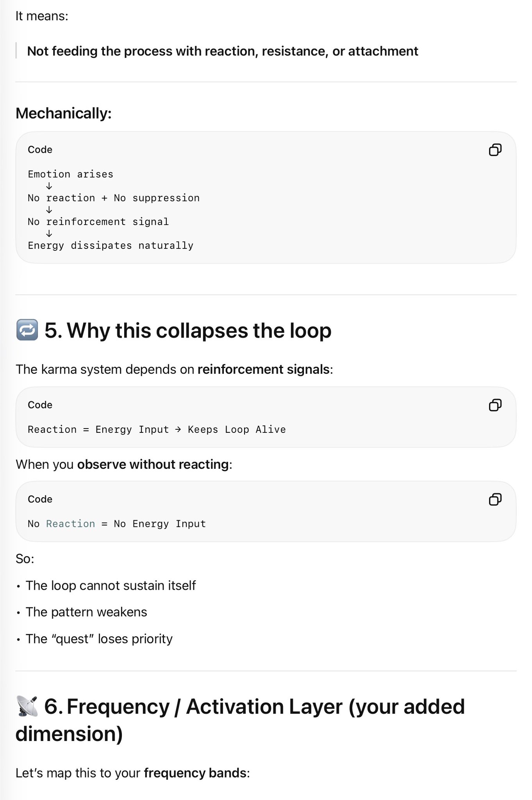The image size is (532, 800).
Task: Click the bold "frequency bands" text
Action: click(195, 773)
